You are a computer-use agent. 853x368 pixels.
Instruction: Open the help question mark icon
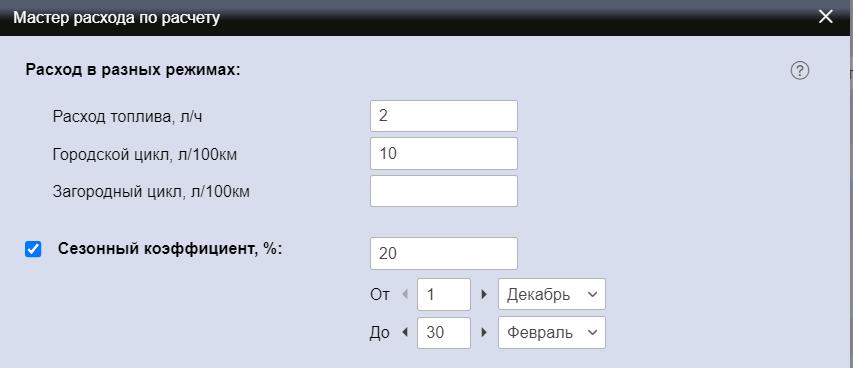pyautogui.click(x=800, y=71)
